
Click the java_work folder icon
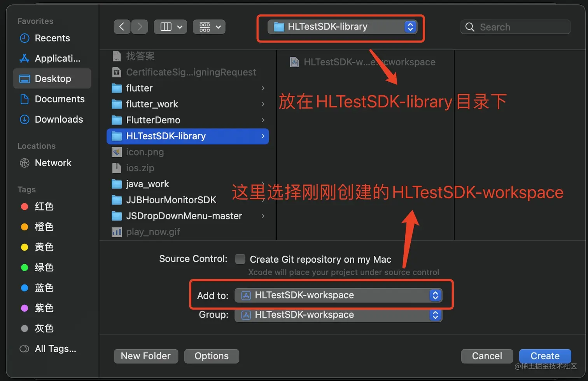click(117, 184)
